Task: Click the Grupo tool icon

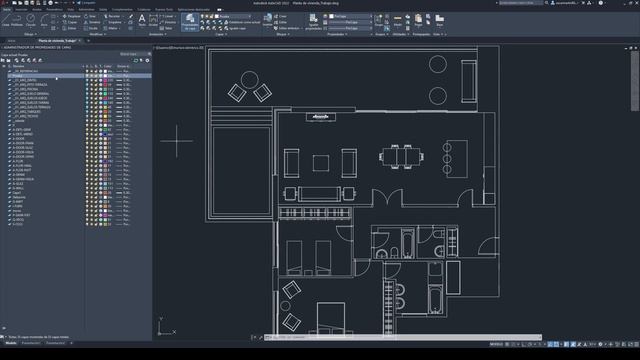Action: [378, 20]
